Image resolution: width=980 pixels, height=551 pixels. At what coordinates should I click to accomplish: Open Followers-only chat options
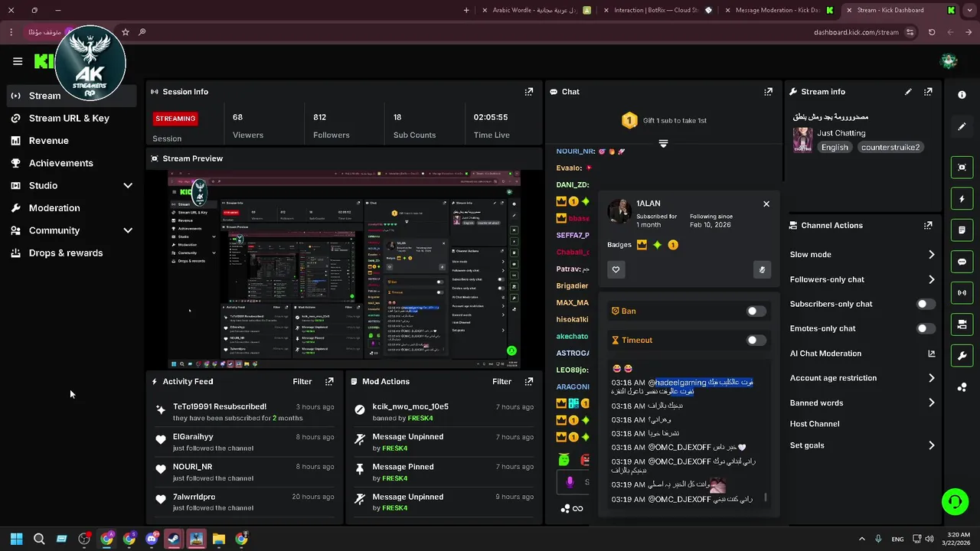point(862,279)
